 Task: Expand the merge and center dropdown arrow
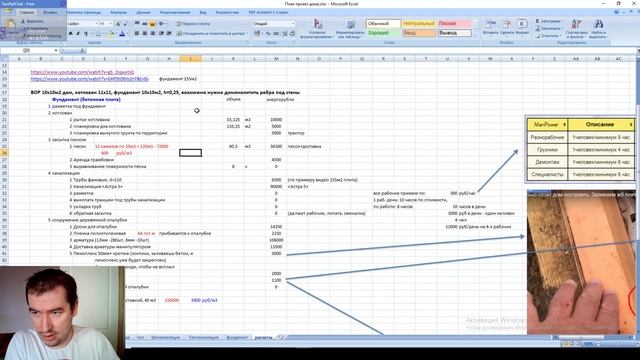tap(247, 33)
